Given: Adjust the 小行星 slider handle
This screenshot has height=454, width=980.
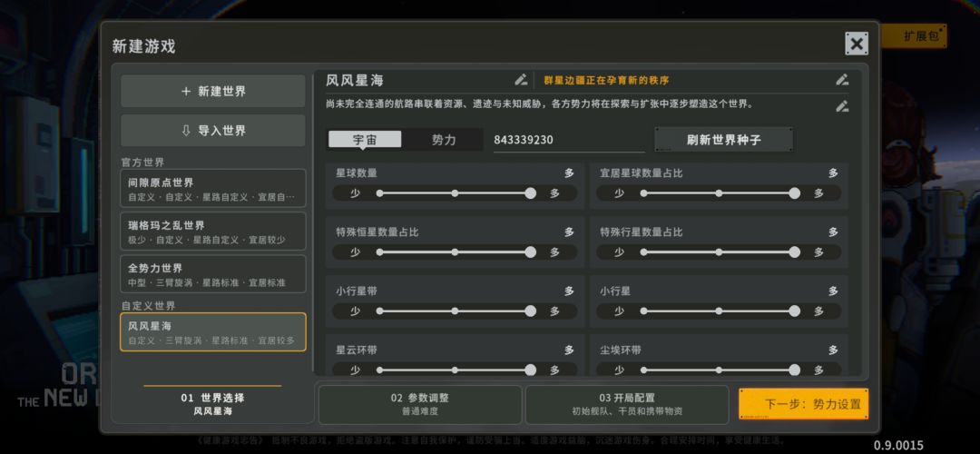Looking at the screenshot, I should [x=794, y=311].
